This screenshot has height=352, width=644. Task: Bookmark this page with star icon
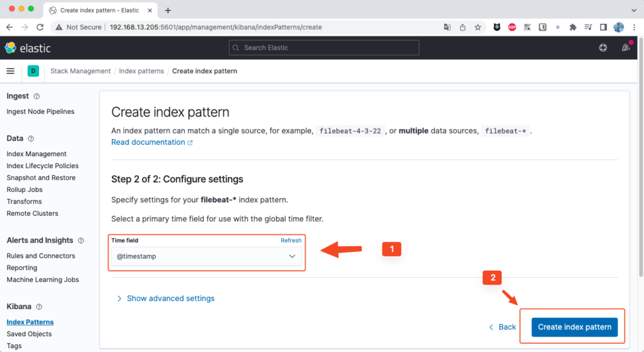tap(478, 27)
